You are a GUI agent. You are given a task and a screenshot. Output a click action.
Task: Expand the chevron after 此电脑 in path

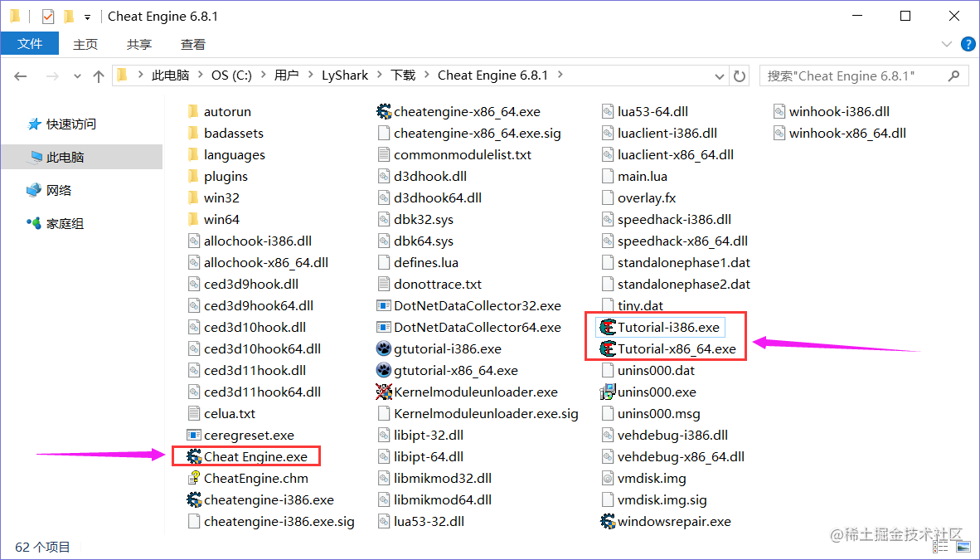(200, 75)
